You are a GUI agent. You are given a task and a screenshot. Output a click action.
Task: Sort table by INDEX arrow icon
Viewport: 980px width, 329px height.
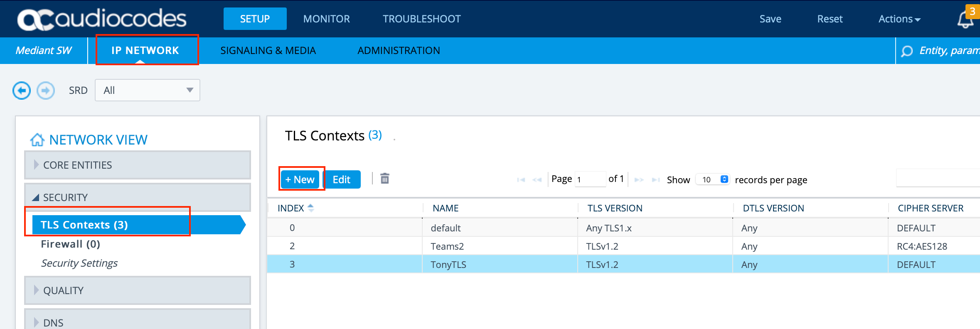pos(311,208)
